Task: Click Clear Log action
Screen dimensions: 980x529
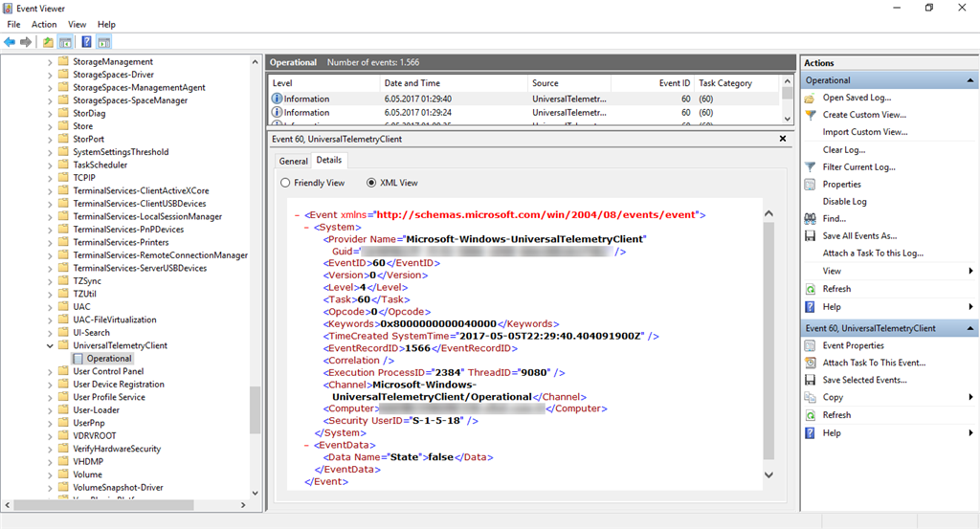Action: (844, 150)
